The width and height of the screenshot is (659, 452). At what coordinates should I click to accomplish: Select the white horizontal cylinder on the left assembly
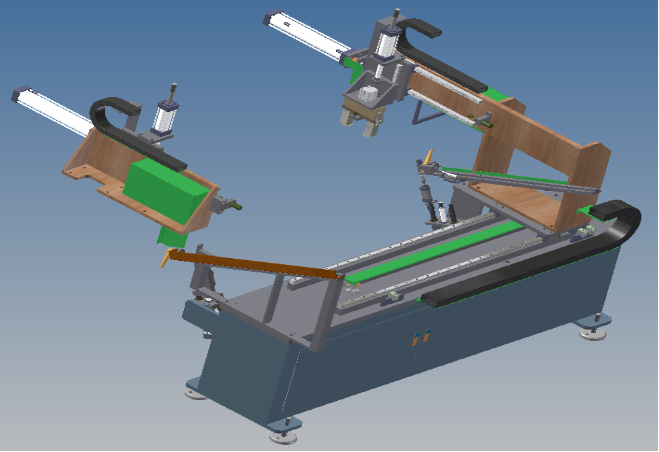(x=53, y=111)
